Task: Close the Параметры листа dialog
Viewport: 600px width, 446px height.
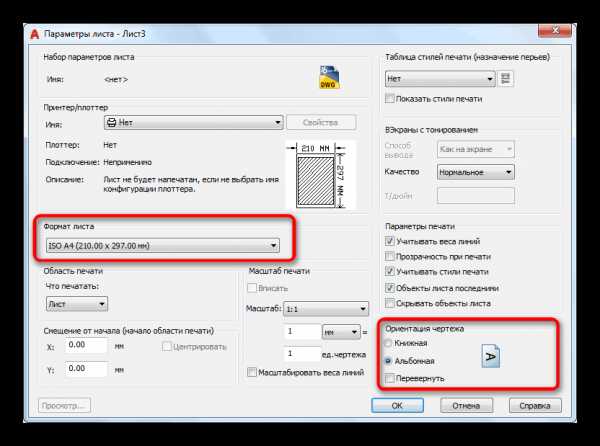Action: (x=554, y=31)
